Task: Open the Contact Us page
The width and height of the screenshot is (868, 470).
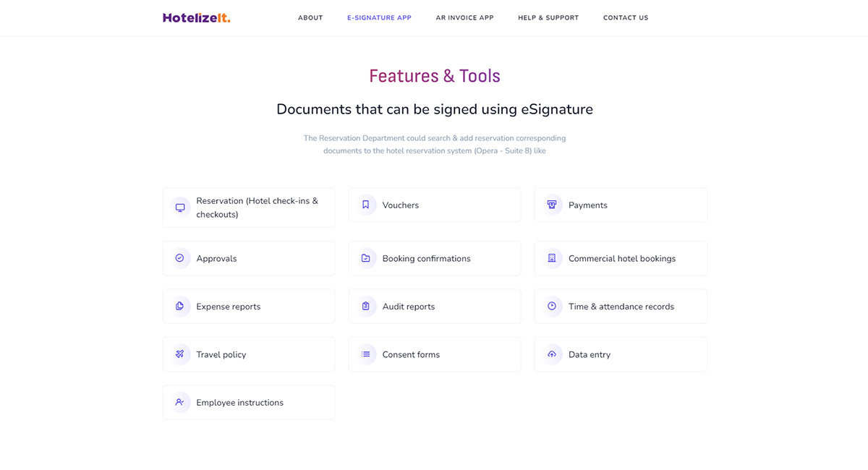Action: tap(626, 18)
